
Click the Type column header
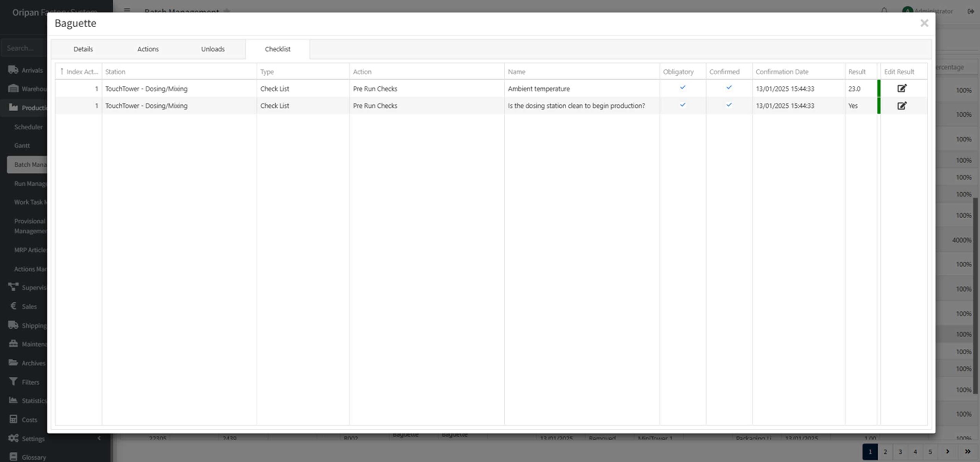point(303,72)
